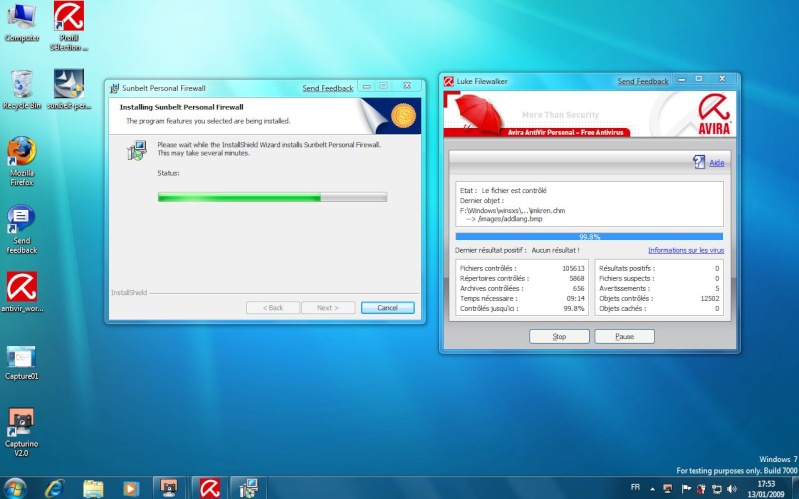Click the disabled Back button in installer

click(273, 308)
